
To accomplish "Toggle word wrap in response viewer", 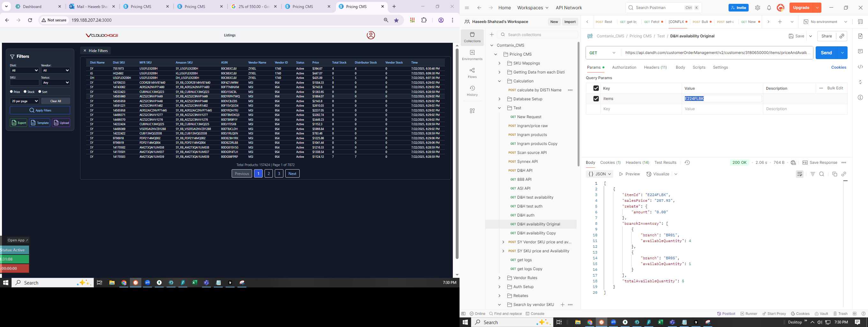I will point(800,174).
